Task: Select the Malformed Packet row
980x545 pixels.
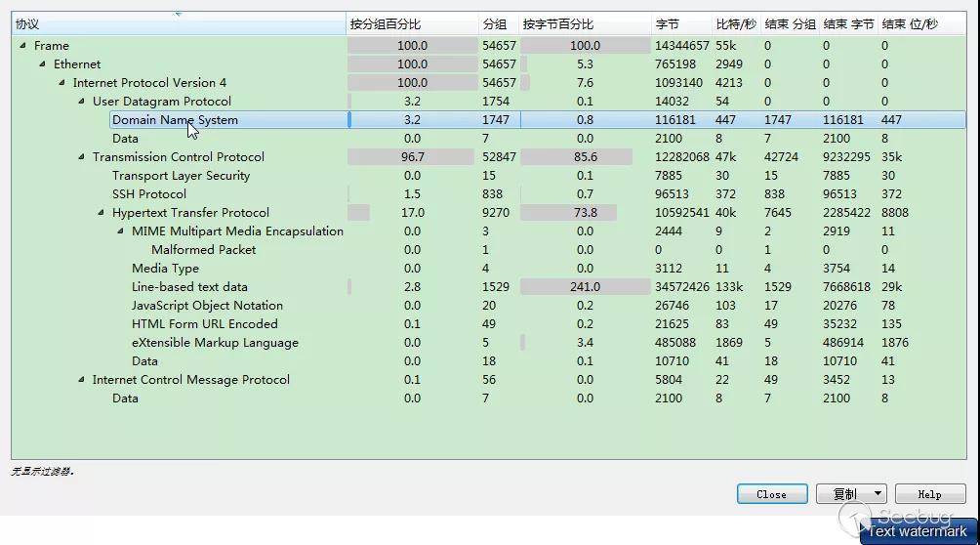Action: 489,250
